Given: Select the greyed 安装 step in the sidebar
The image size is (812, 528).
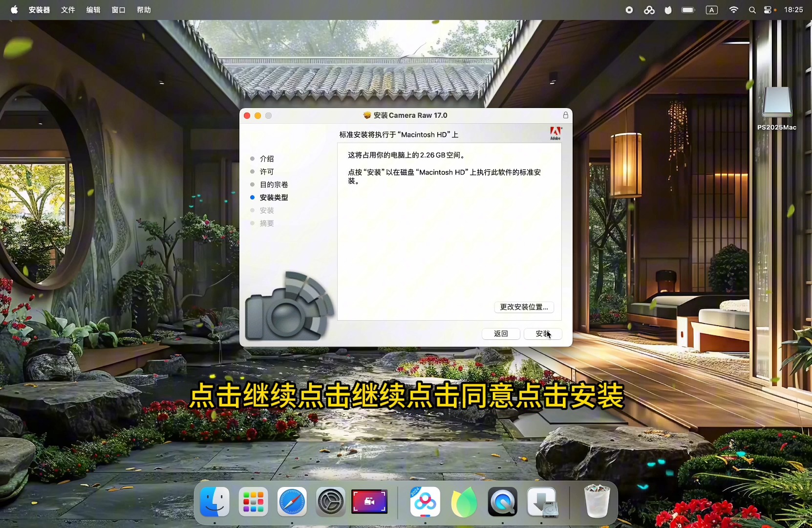Looking at the screenshot, I should pos(267,210).
